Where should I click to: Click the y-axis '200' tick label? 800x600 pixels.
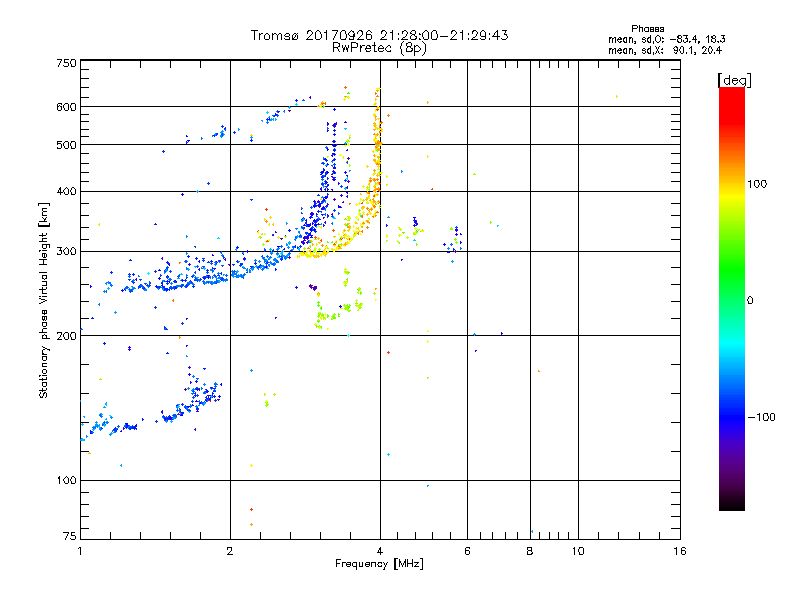coord(66,336)
